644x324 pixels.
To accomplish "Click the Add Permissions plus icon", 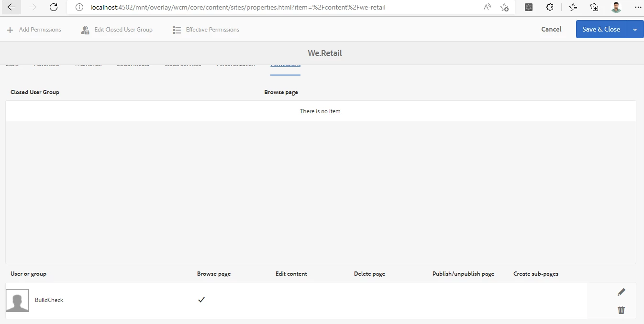I will [10, 30].
